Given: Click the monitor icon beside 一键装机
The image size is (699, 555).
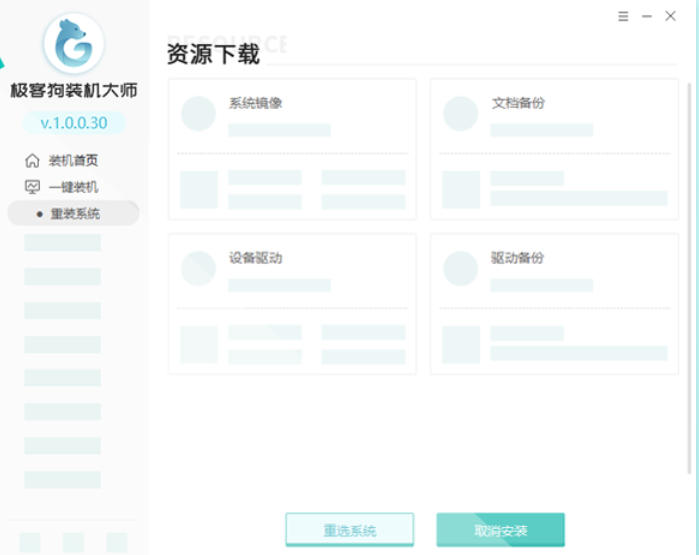Looking at the screenshot, I should pos(32,187).
